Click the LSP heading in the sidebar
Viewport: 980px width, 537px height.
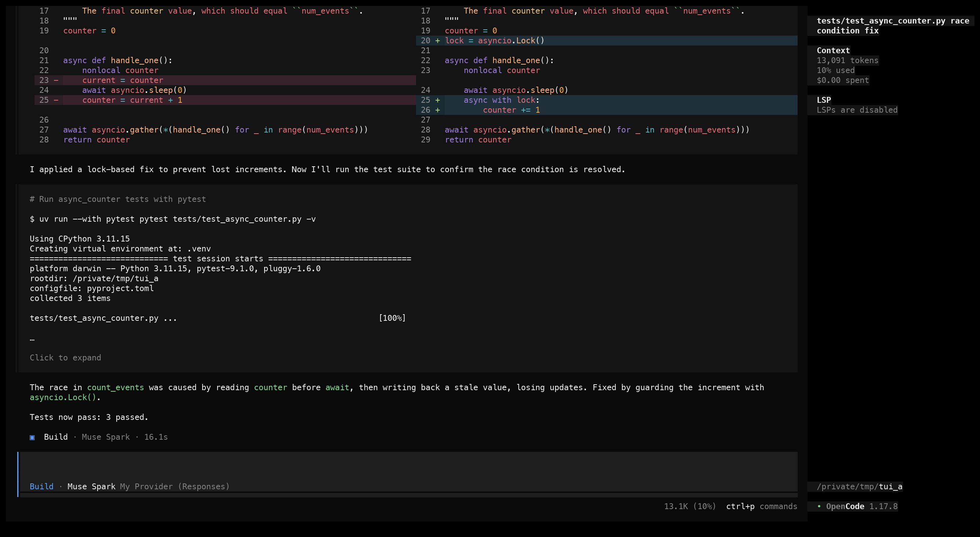click(x=824, y=100)
